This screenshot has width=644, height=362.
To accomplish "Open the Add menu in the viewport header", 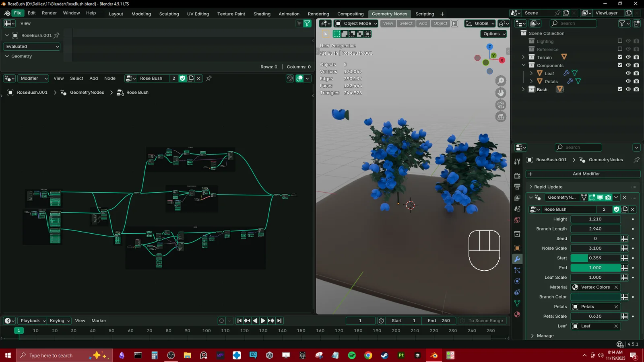I will (x=423, y=23).
